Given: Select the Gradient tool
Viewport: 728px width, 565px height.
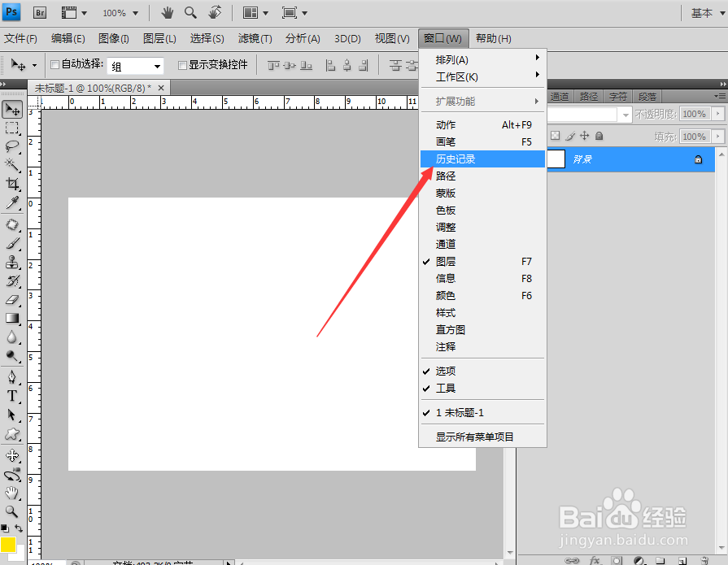Looking at the screenshot, I should (x=12, y=318).
